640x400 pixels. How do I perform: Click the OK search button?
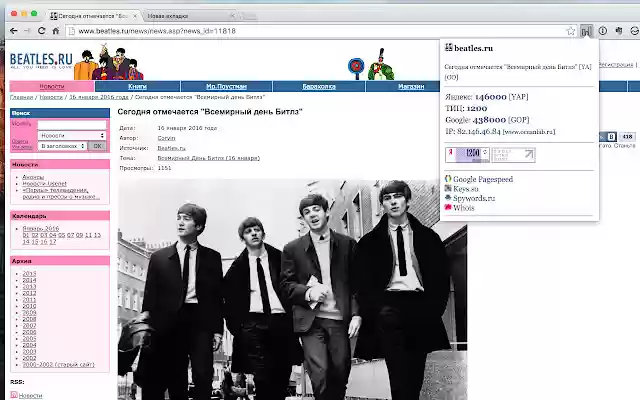pyautogui.click(x=98, y=146)
